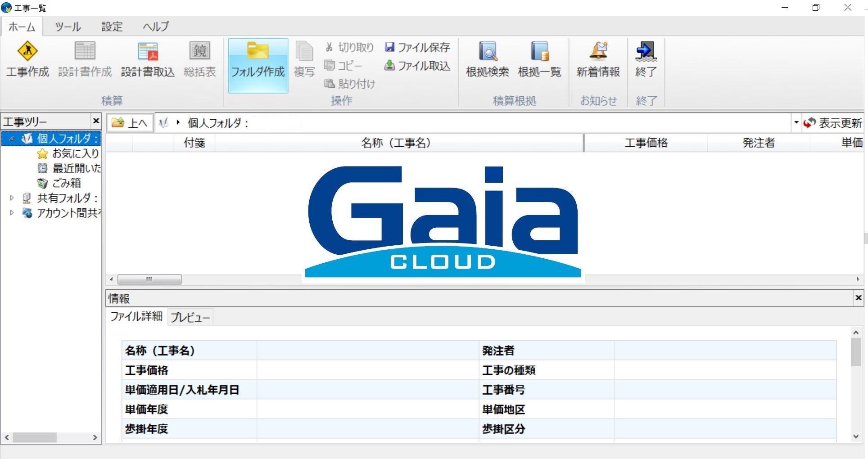Image resolution: width=868 pixels, height=459 pixels.
Task: Click the 設計書取込 import design icon
Action: (147, 60)
